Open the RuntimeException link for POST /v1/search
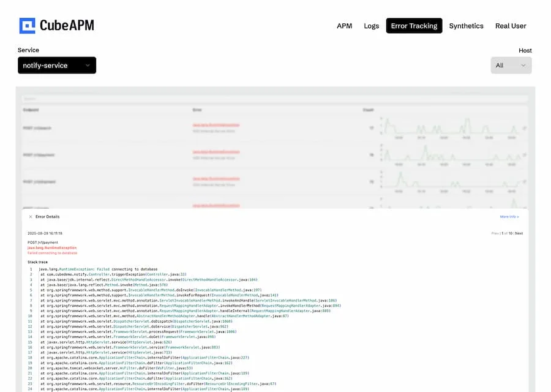This screenshot has width=551, height=392. [x=216, y=125]
